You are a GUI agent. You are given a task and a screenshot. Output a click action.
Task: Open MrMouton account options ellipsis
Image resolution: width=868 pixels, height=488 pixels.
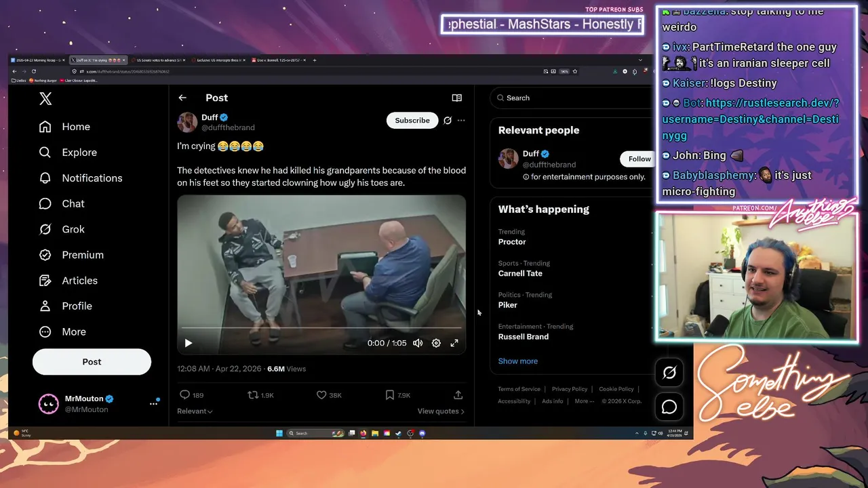point(153,404)
